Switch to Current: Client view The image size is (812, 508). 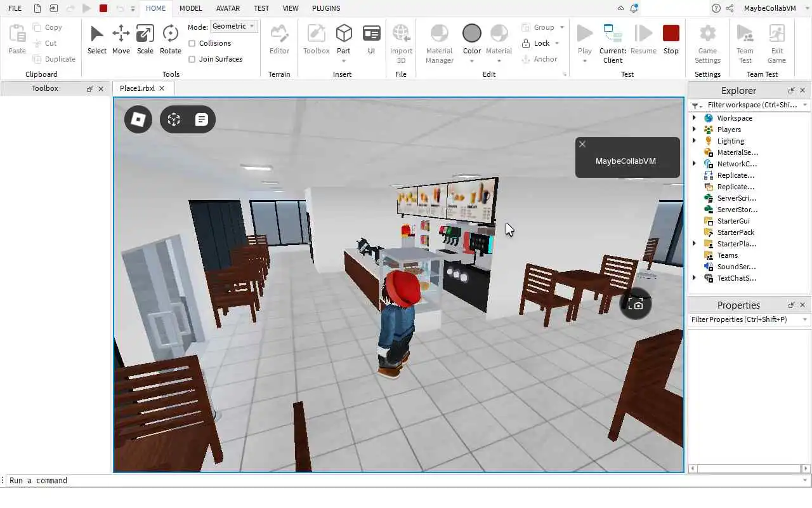click(x=612, y=43)
